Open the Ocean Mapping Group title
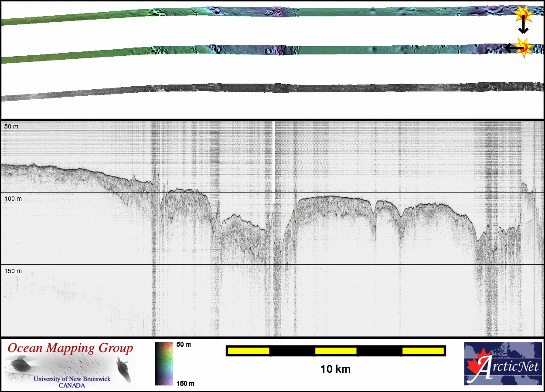Image resolution: width=545 pixels, height=392 pixels. coord(70,348)
